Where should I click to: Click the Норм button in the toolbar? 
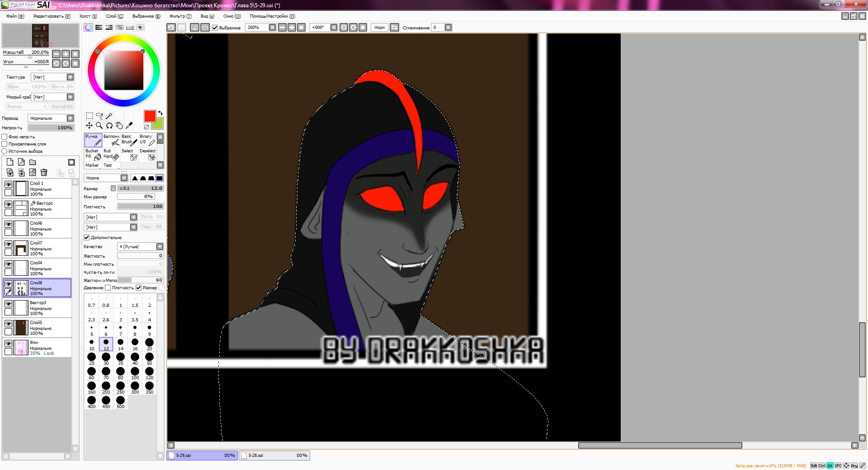pos(379,28)
